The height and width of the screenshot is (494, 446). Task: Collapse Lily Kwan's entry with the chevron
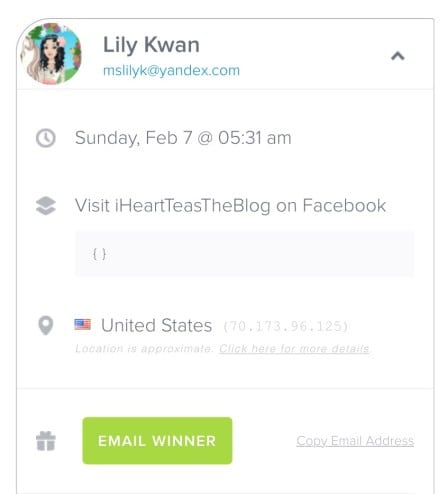pos(398,56)
